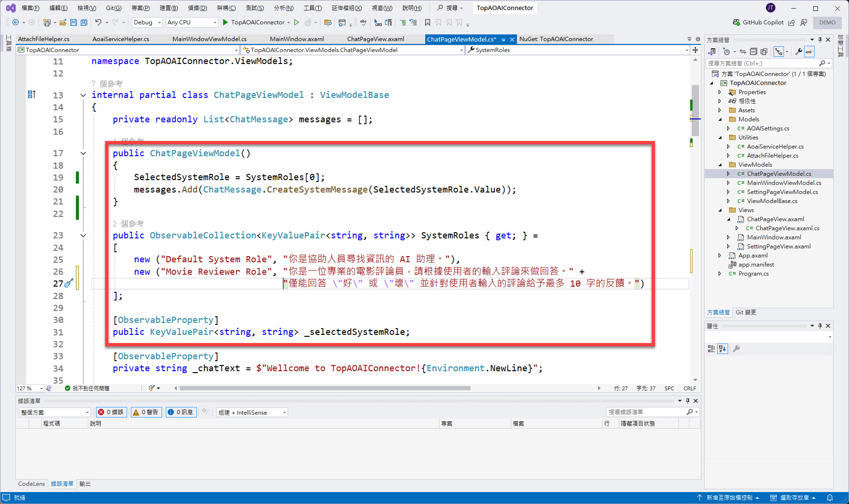Open the 輸出 output tab
The image size is (849, 504).
coord(85,484)
